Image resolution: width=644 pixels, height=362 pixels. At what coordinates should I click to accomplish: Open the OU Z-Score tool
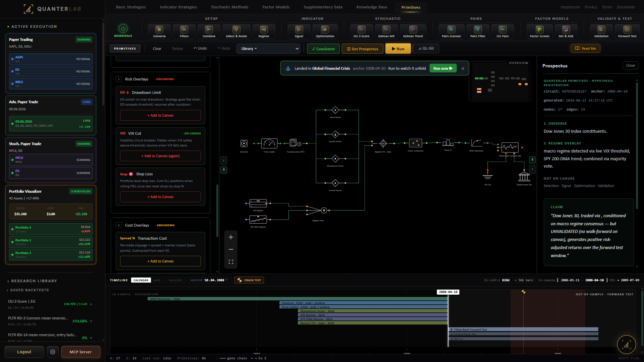[x=361, y=32]
